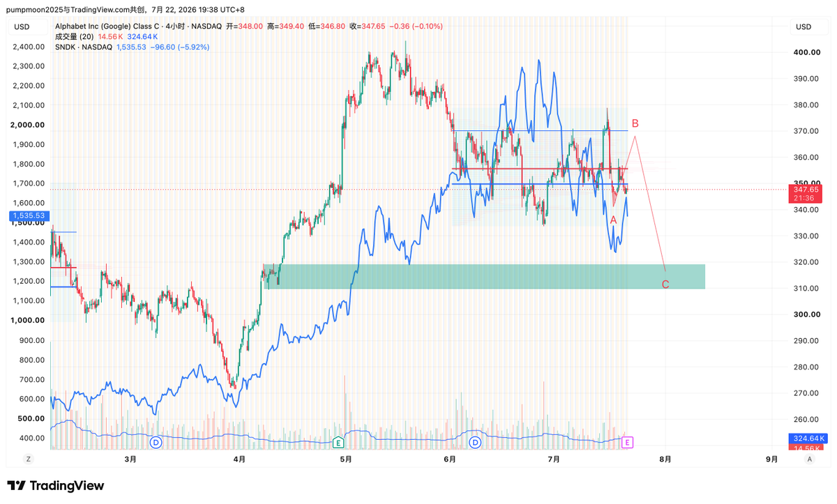Screen dimensions: 837x504
Task: Click the 370.00 right price axis label
Action: [806, 131]
